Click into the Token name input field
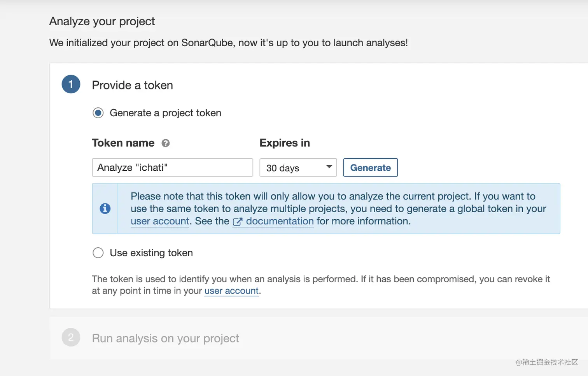This screenshot has width=588, height=376. tap(172, 168)
